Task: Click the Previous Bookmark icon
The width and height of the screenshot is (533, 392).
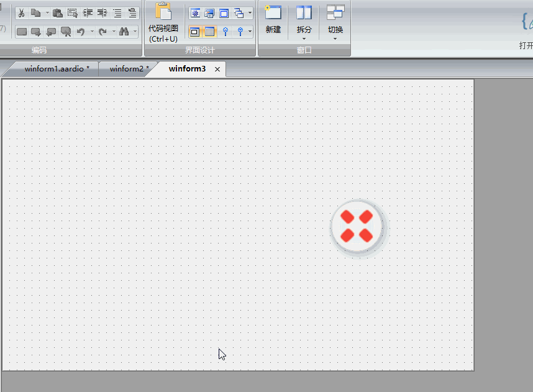Action: pos(51,32)
